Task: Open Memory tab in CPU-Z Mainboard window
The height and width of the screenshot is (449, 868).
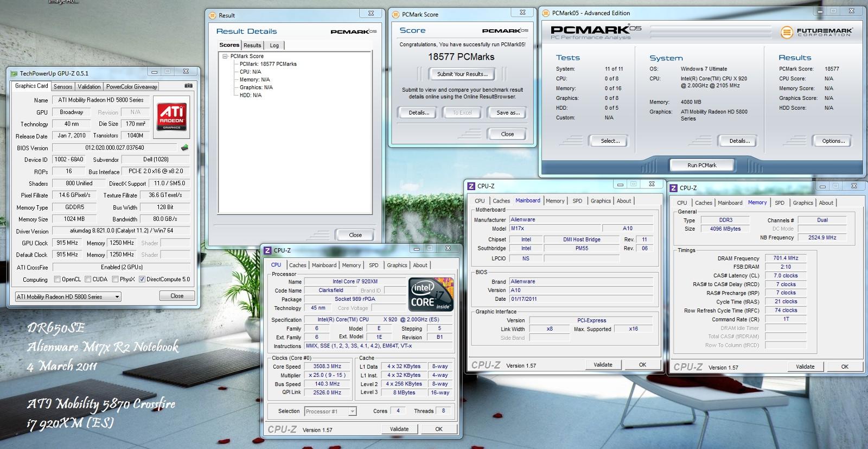Action: [x=555, y=201]
